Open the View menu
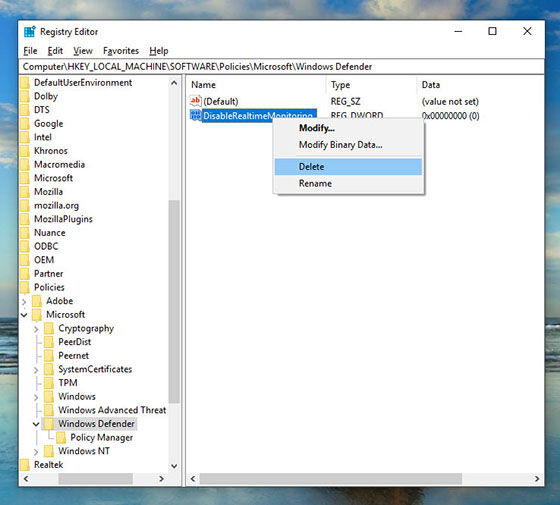The image size is (560, 505). click(x=83, y=51)
